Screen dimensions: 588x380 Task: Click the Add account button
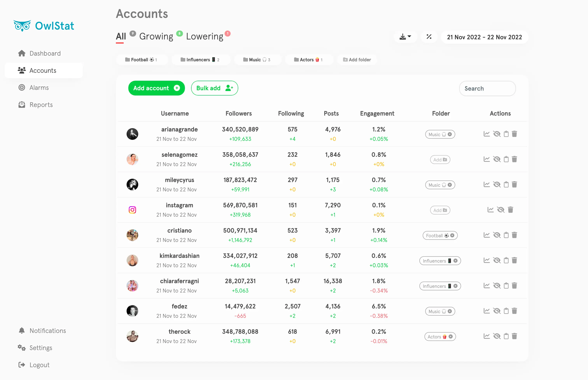[x=157, y=88]
